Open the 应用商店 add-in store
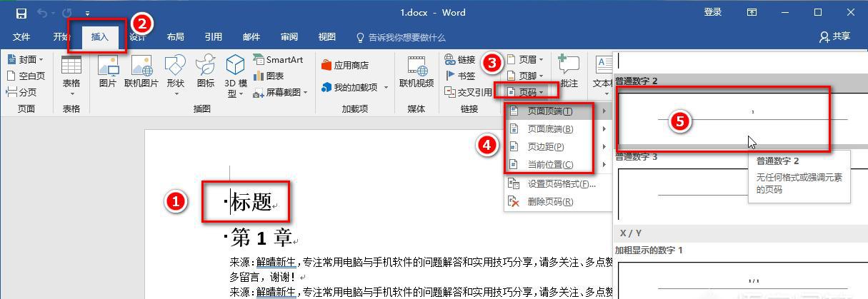This screenshot has width=868, height=299. point(345,65)
